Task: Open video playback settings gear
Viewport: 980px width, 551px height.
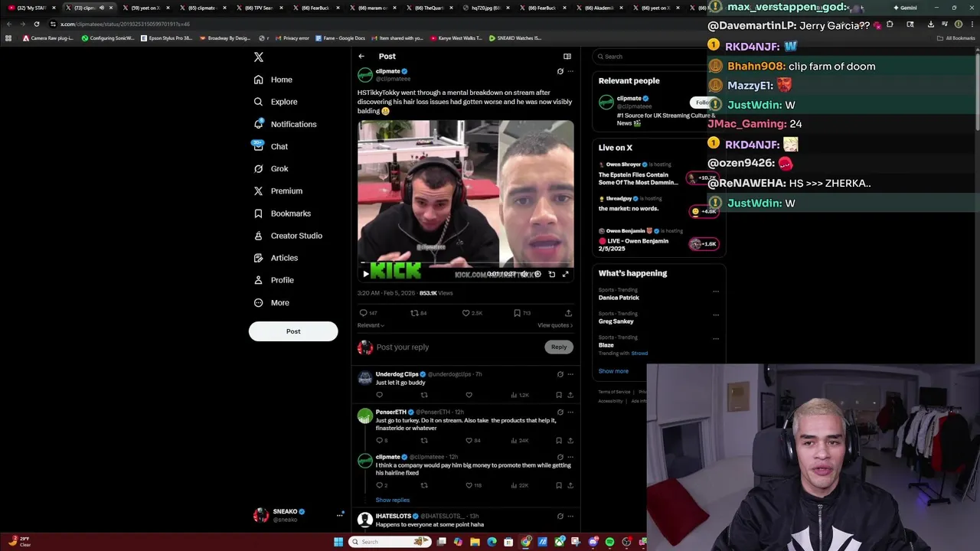Action: click(537, 274)
